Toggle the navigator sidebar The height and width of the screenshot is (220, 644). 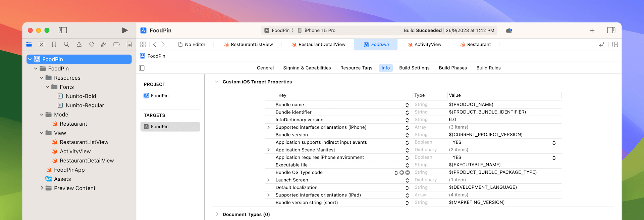click(63, 30)
